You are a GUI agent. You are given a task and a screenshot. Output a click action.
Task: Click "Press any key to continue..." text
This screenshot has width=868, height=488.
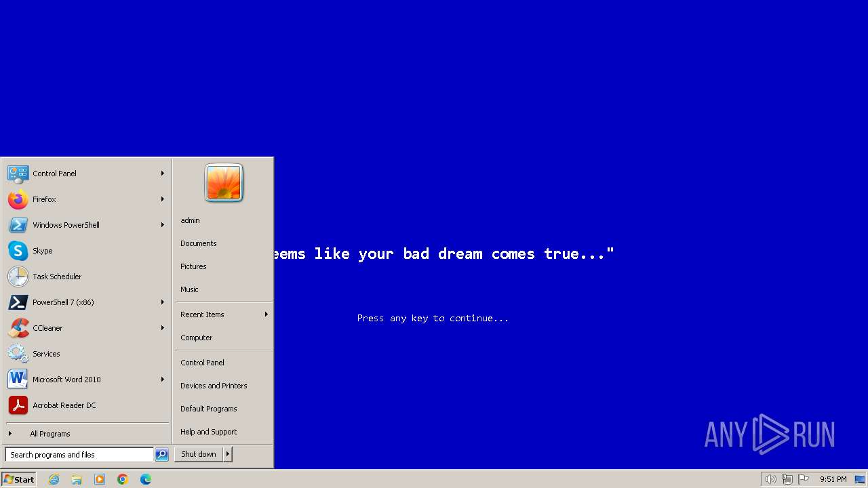pos(433,318)
